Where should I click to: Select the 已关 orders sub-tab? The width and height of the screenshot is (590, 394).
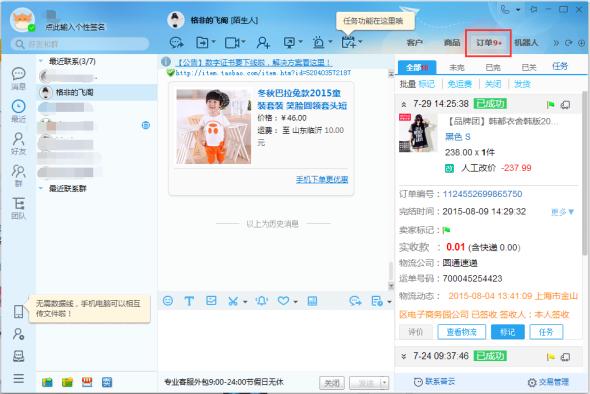tap(529, 67)
